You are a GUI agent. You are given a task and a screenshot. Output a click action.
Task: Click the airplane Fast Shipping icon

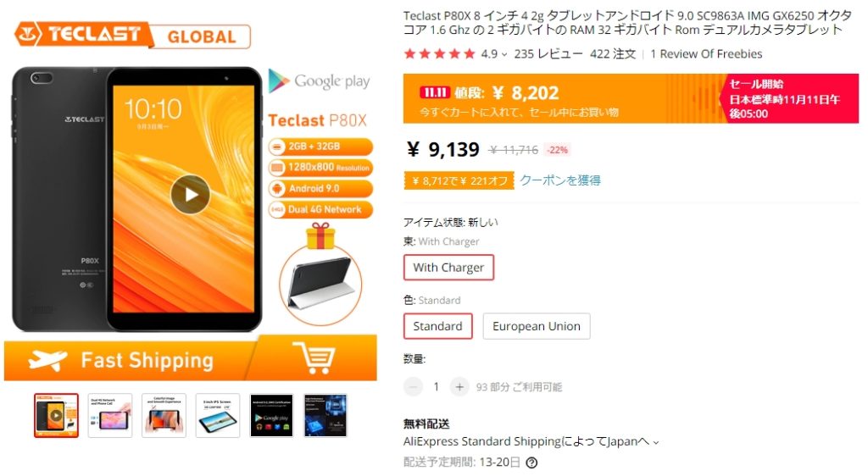point(48,360)
